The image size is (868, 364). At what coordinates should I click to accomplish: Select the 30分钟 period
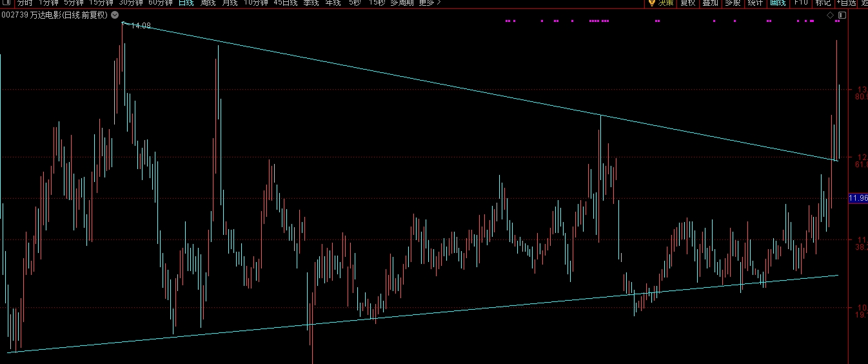(x=132, y=3)
